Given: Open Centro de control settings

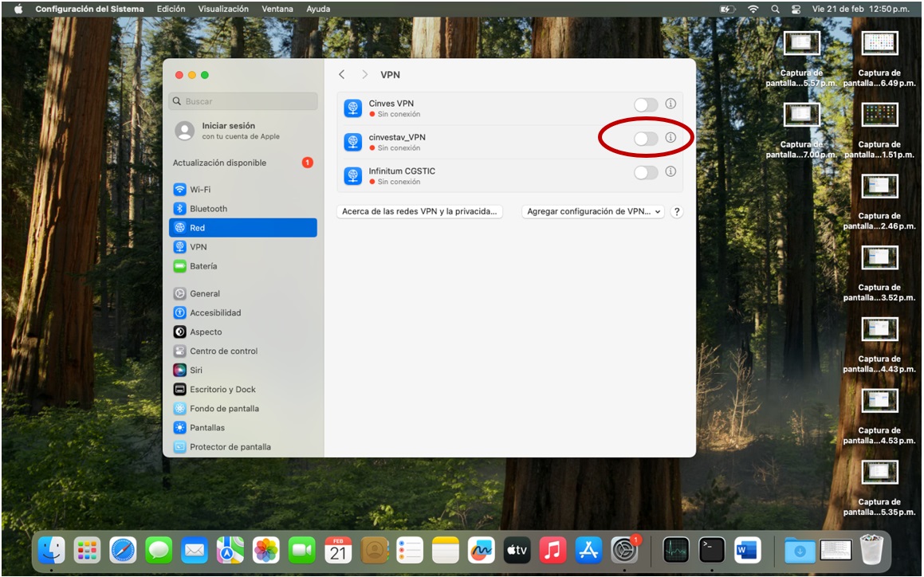Looking at the screenshot, I should 223,351.
